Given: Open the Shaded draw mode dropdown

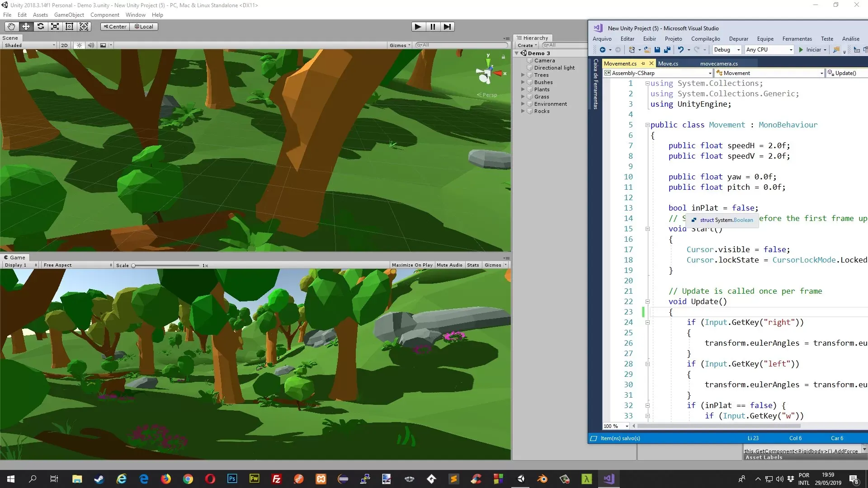Looking at the screenshot, I should click(x=29, y=45).
